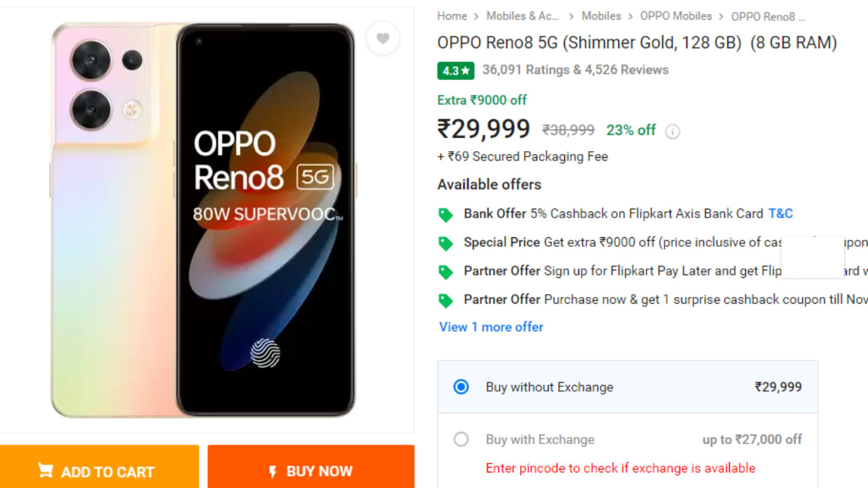Click the wishlist heart icon
The image size is (868, 488).
pyautogui.click(x=382, y=38)
